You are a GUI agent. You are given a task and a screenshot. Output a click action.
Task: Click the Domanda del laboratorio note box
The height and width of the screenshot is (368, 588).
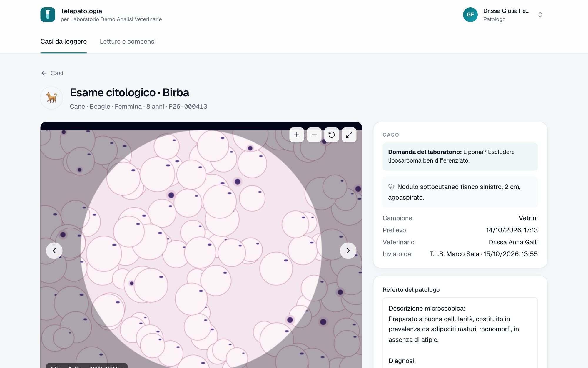pos(460,156)
